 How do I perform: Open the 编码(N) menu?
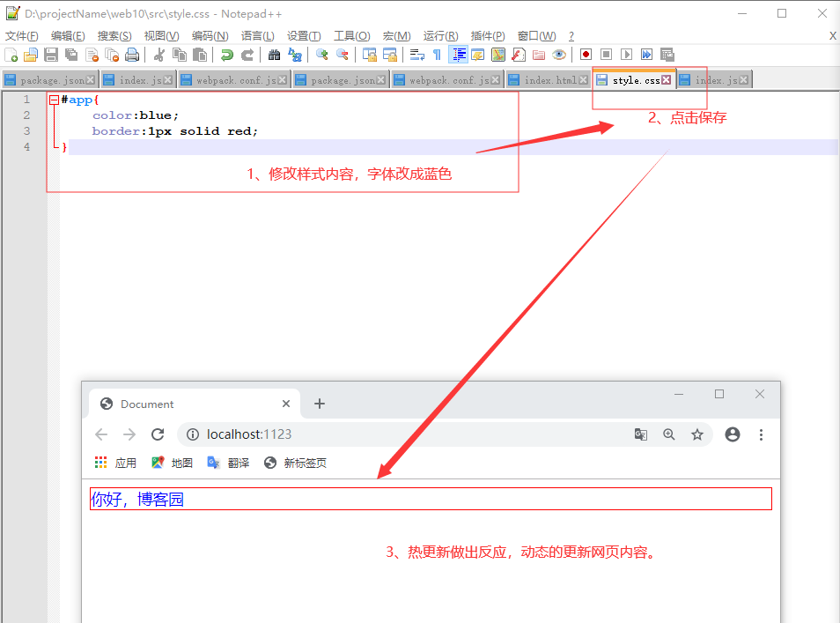(x=210, y=36)
